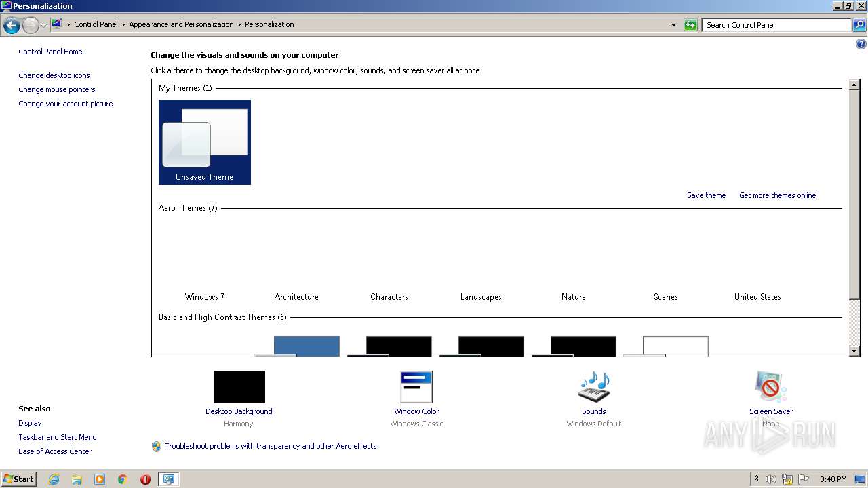
Task: Show hidden tray icons arrow
Action: 756,479
